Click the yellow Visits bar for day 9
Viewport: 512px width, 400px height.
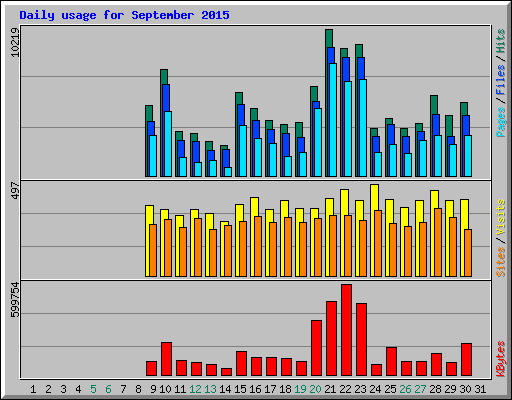[x=149, y=214]
